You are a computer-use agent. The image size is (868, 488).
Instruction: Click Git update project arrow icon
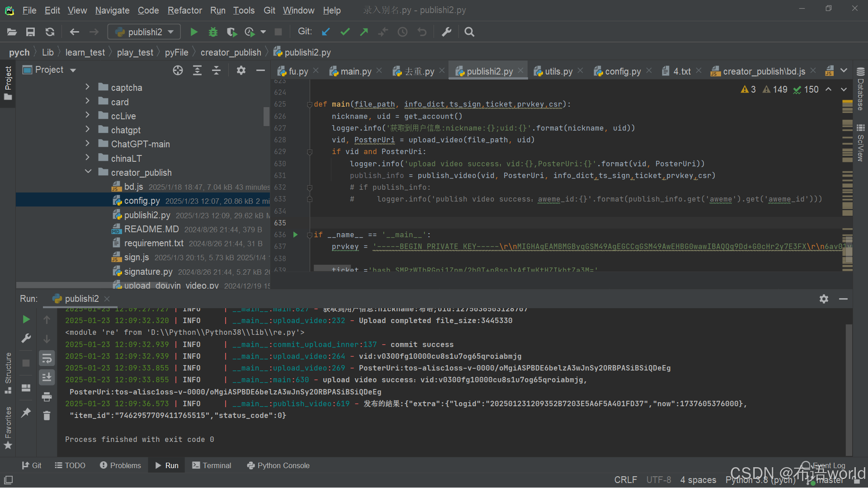click(x=325, y=32)
